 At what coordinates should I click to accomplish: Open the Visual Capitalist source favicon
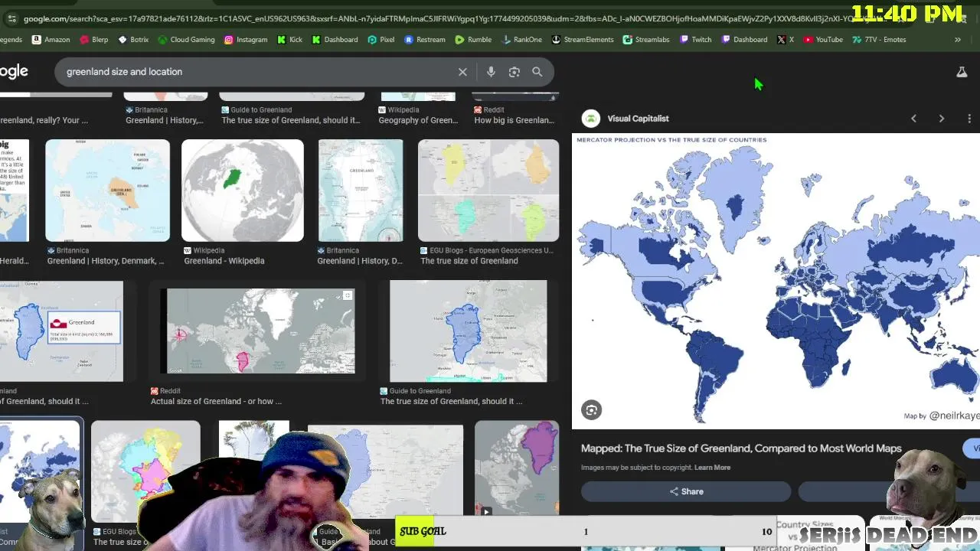pos(590,119)
